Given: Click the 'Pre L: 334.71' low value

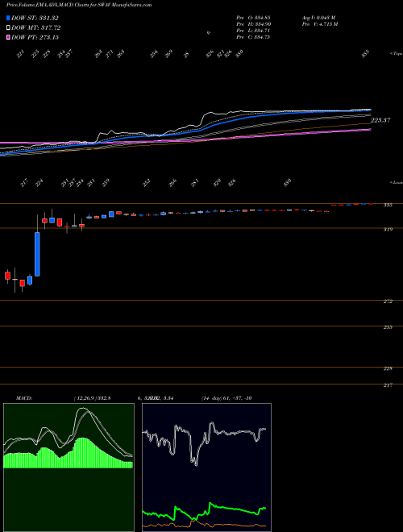Looking at the screenshot, I should (x=253, y=31).
